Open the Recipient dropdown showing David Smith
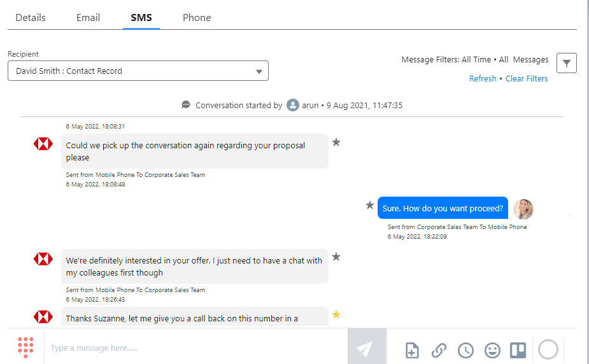Screen dimensions: 589x364 coord(138,71)
